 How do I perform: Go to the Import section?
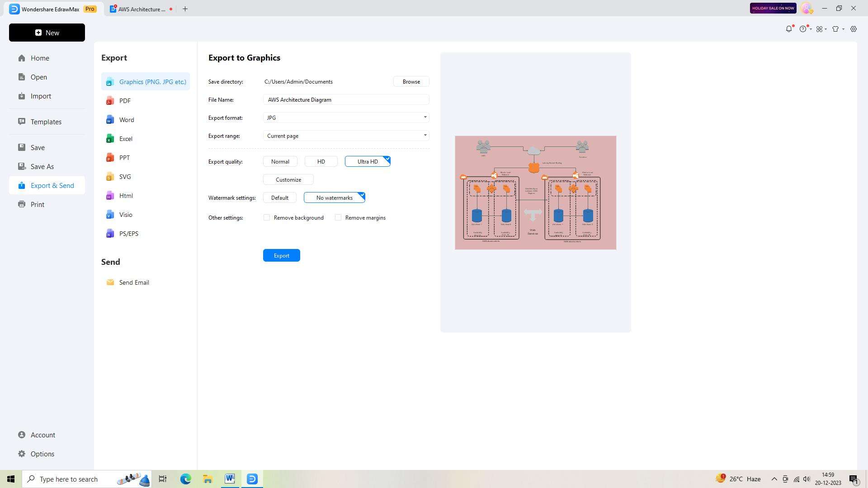tap(47, 96)
